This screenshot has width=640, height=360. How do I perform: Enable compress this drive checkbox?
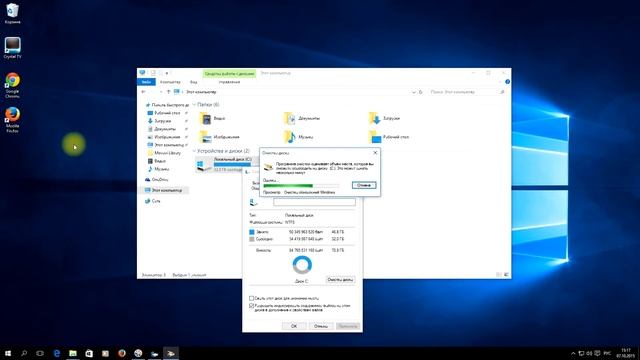[251, 298]
